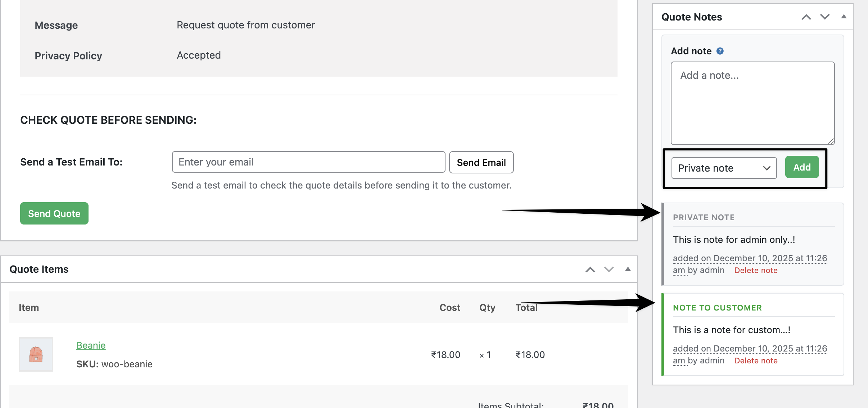Toggle the Quote Notes panel collapse
The image size is (868, 408).
[844, 17]
